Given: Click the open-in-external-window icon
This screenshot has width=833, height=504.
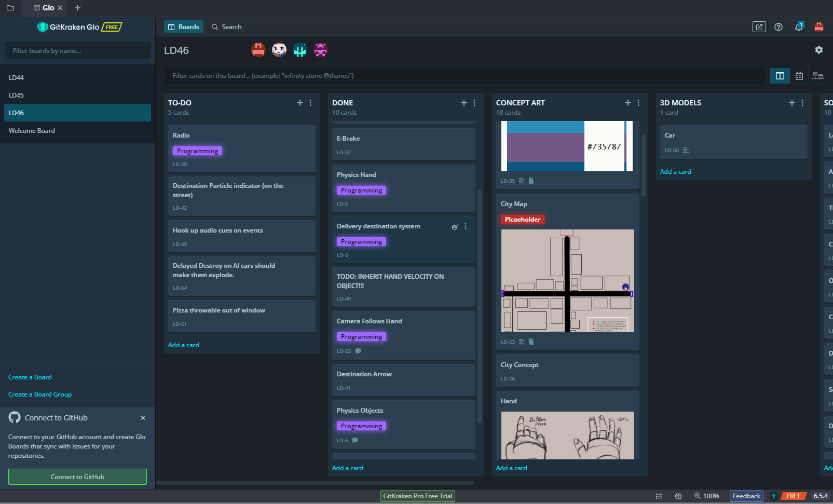Looking at the screenshot, I should click(x=759, y=27).
